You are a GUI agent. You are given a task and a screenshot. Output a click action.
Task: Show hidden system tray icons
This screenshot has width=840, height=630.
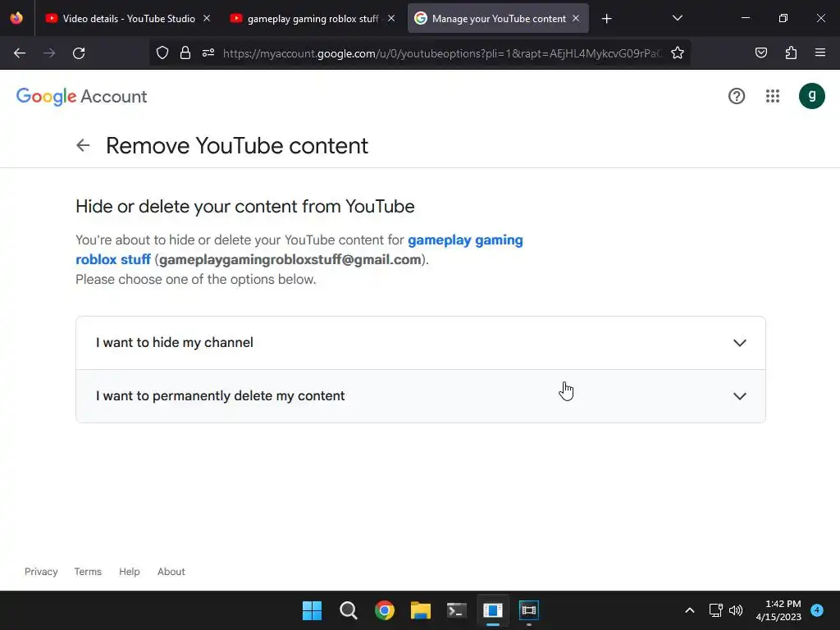tap(690, 610)
